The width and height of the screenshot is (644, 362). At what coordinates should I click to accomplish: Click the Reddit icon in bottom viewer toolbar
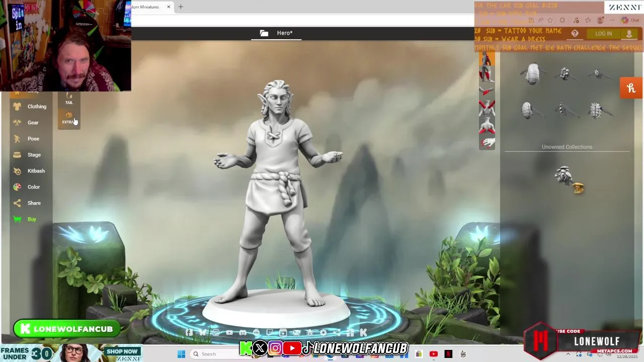click(x=256, y=332)
